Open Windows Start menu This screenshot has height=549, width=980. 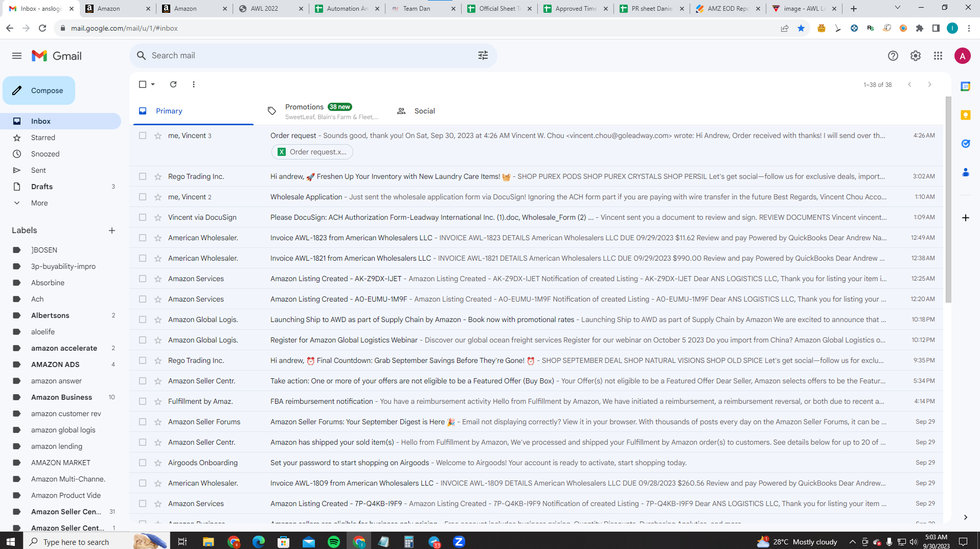pos(11,542)
